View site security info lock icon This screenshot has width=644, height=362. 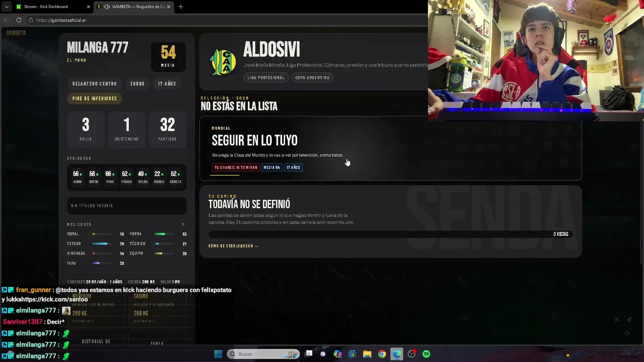click(31, 20)
